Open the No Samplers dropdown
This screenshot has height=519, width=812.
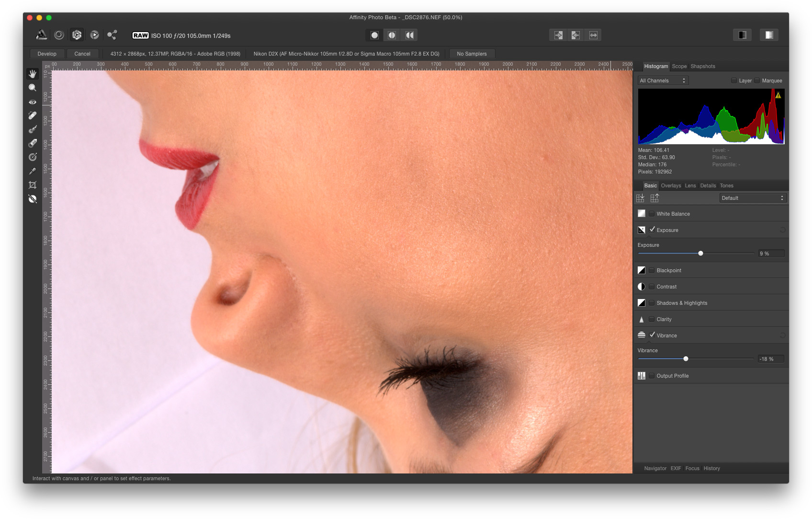pyautogui.click(x=472, y=54)
